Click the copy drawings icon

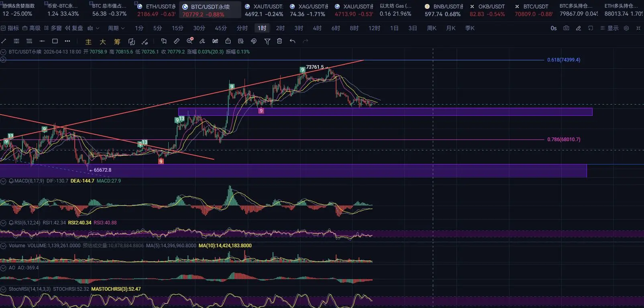point(164,41)
